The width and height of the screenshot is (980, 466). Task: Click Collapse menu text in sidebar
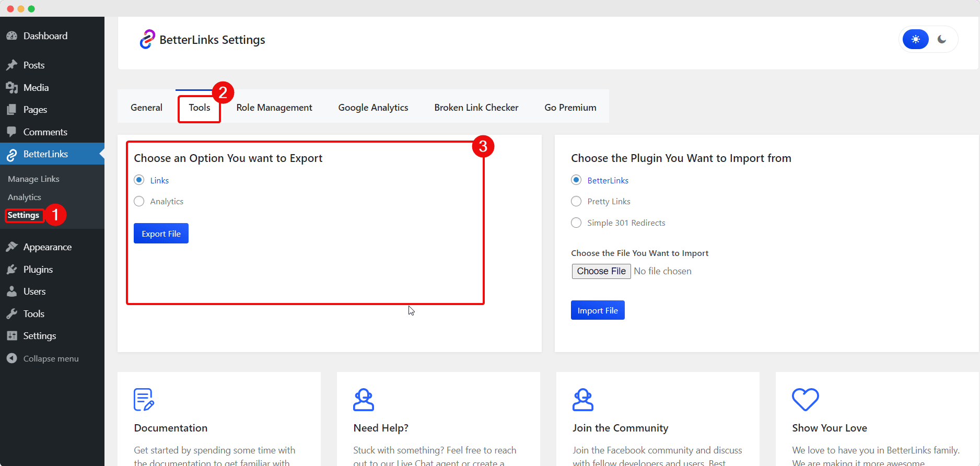[51, 358]
